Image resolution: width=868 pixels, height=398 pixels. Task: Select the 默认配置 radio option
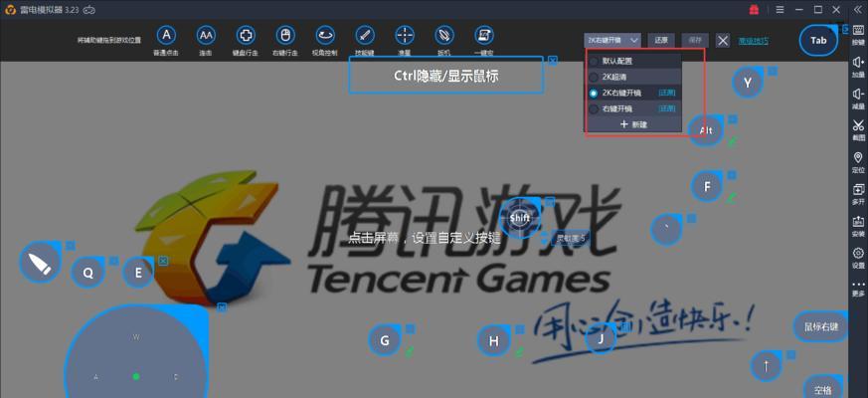tap(594, 61)
